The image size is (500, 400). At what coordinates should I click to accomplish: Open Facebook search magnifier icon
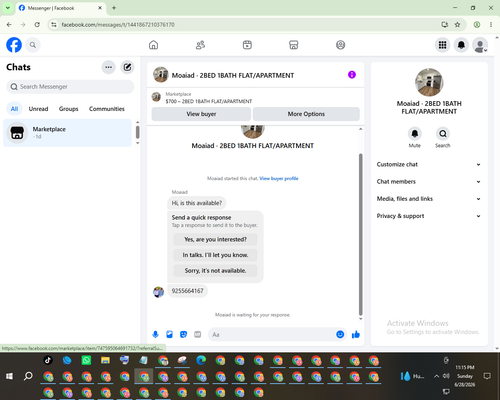point(33,45)
